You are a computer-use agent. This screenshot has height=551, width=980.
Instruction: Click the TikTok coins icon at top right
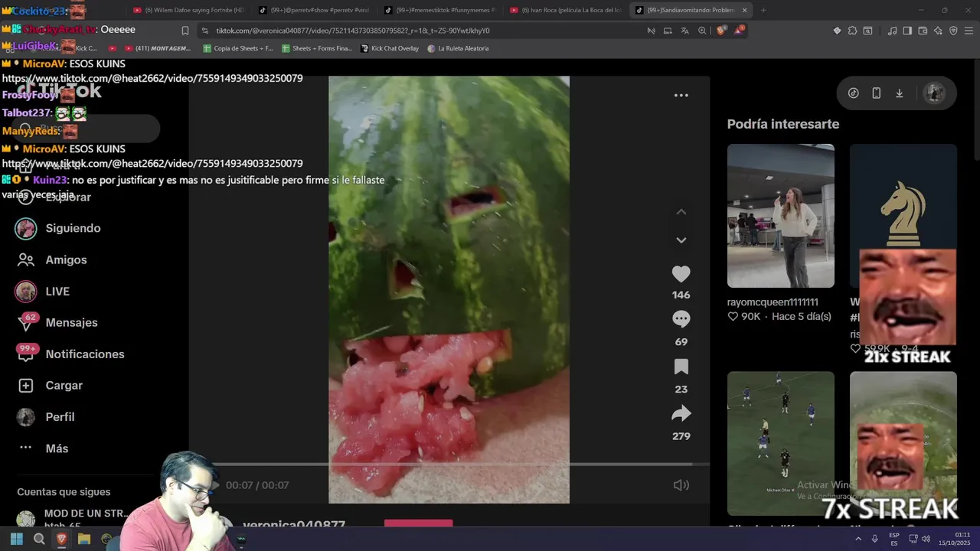point(853,93)
